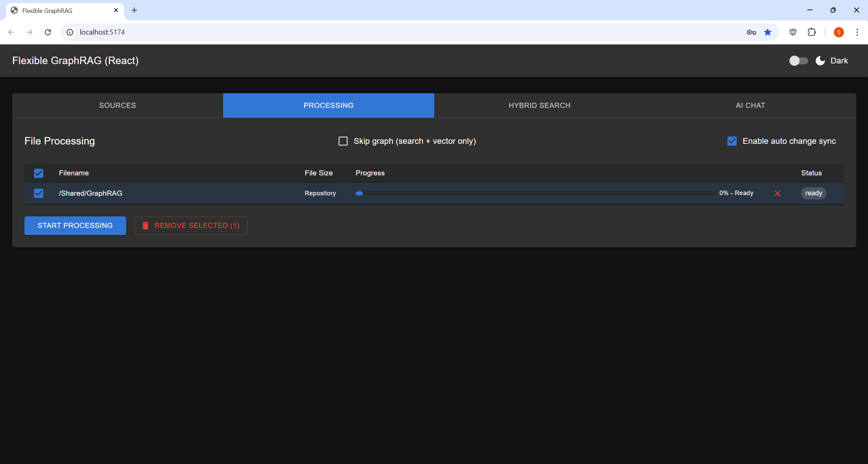Click the Start Processing button
The height and width of the screenshot is (464, 868).
click(75, 225)
